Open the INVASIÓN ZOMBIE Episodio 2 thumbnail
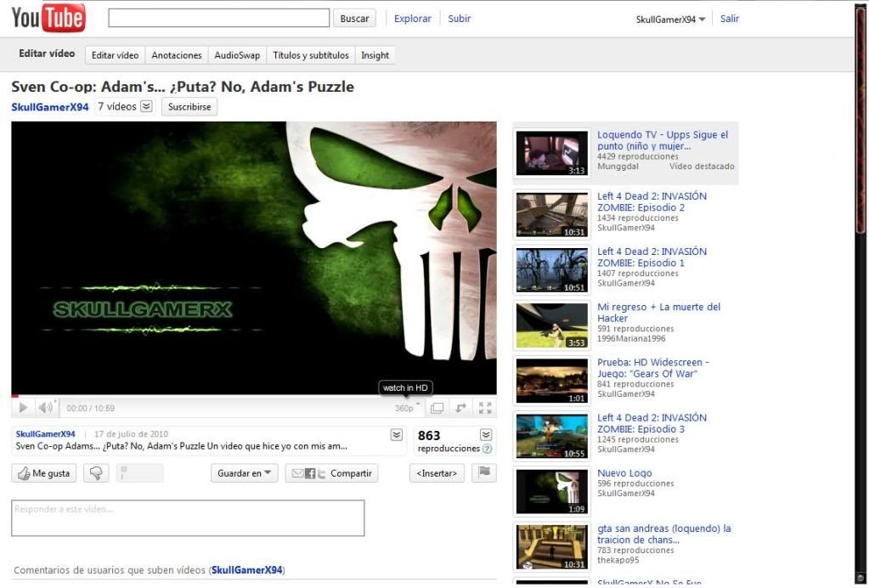This screenshot has height=588, width=869. tap(552, 214)
